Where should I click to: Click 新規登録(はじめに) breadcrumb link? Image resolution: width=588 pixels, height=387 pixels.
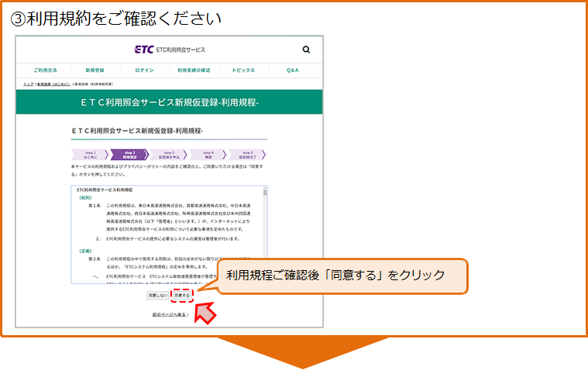coord(53,83)
